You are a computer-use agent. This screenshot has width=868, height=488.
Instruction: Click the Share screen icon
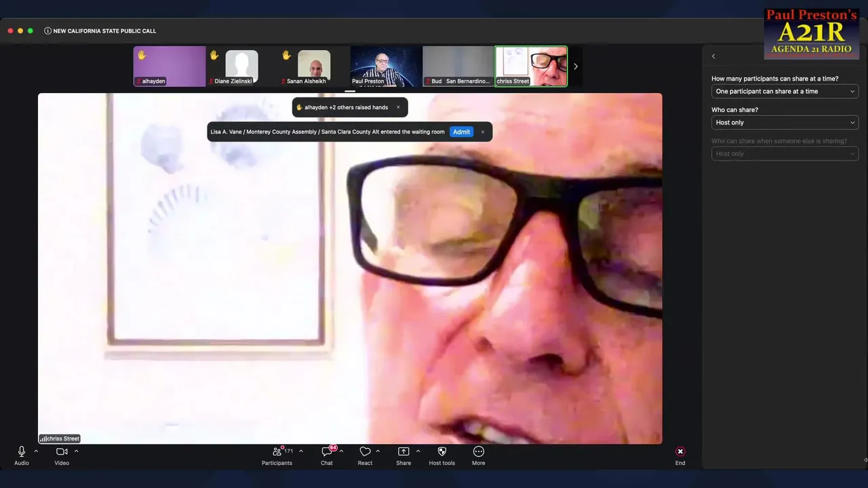[x=403, y=451]
